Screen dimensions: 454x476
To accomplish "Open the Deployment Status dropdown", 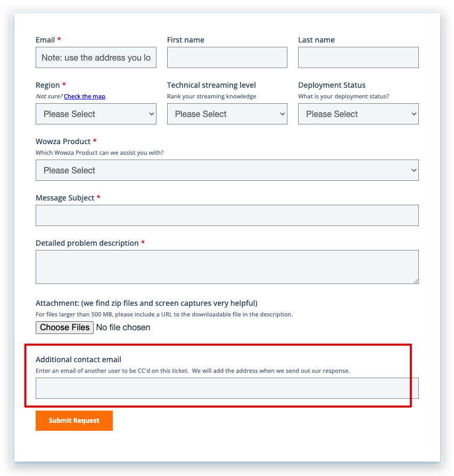I will [x=358, y=114].
